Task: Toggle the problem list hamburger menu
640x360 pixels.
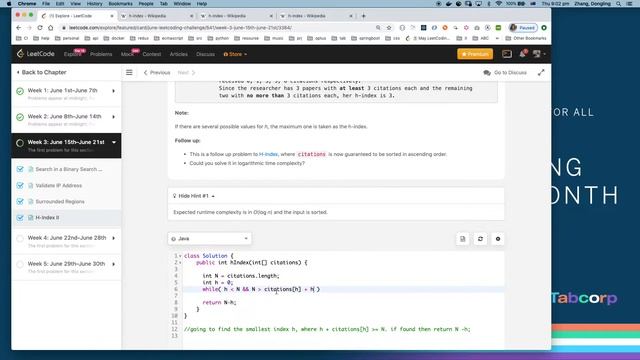Action: [x=129, y=73]
